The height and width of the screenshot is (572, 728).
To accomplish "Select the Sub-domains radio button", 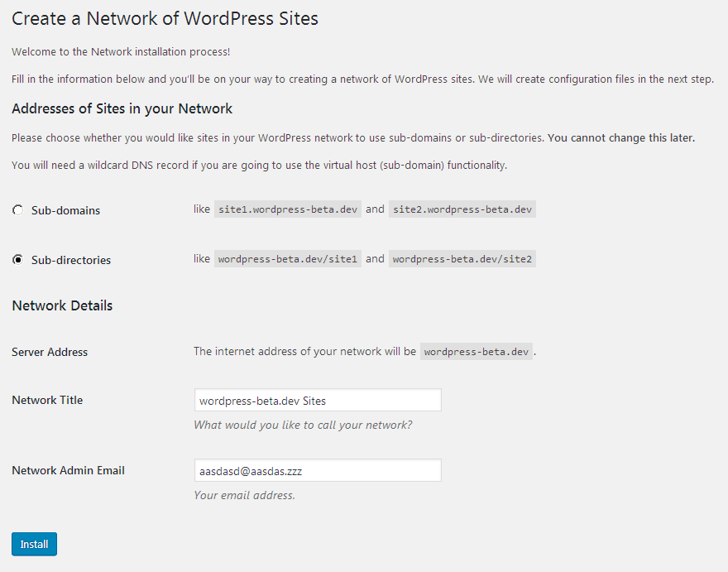I will (17, 210).
